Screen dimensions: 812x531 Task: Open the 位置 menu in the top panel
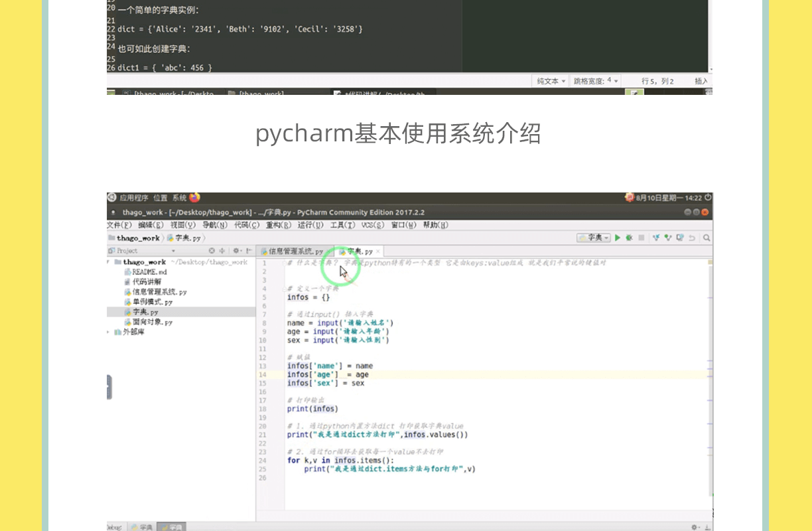point(161,198)
